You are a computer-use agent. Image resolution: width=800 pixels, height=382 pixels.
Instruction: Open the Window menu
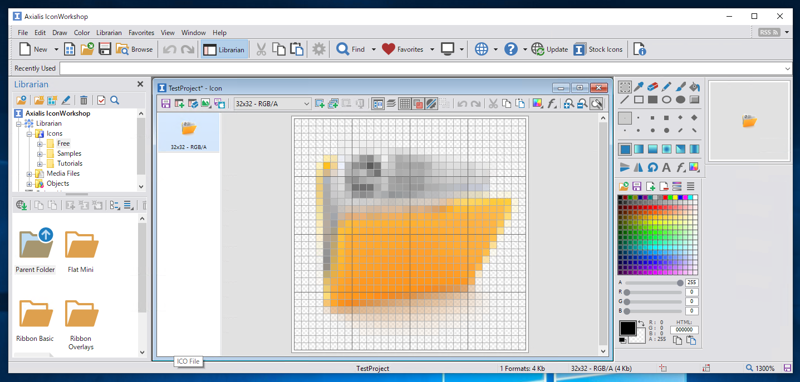point(193,33)
